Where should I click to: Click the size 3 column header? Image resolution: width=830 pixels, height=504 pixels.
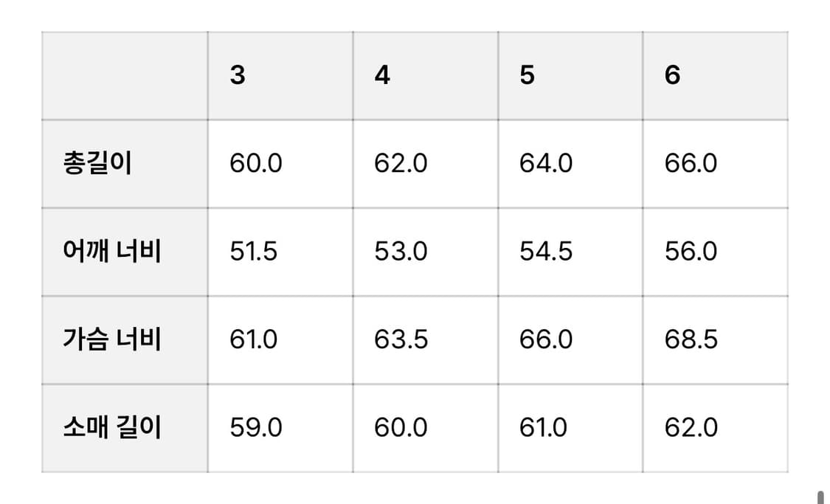[238, 75]
